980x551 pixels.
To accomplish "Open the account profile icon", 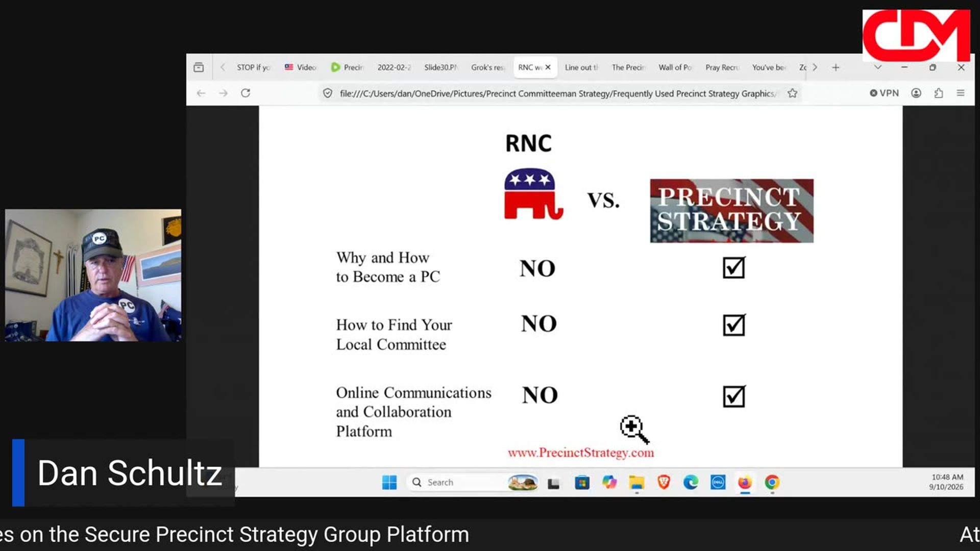I will pyautogui.click(x=916, y=93).
